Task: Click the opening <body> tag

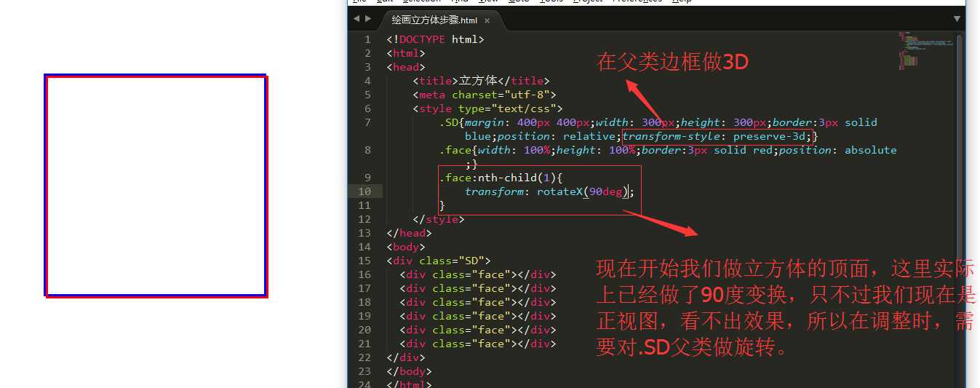Action: [x=406, y=247]
